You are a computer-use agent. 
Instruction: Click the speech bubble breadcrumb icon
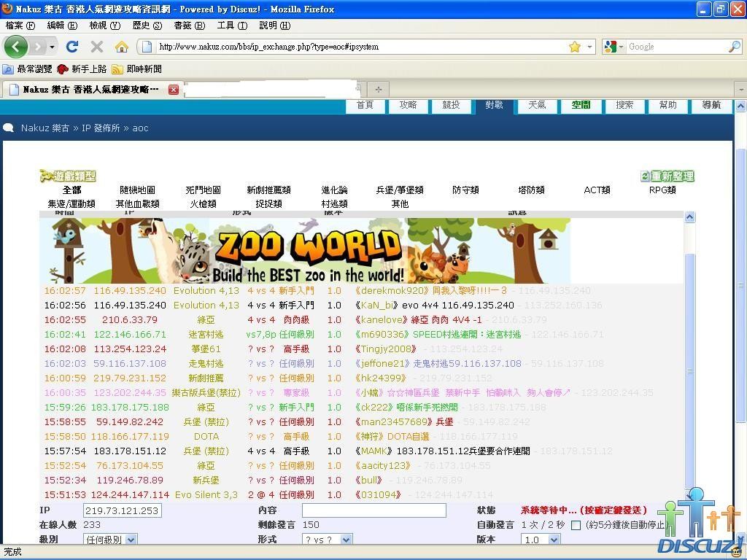8,128
